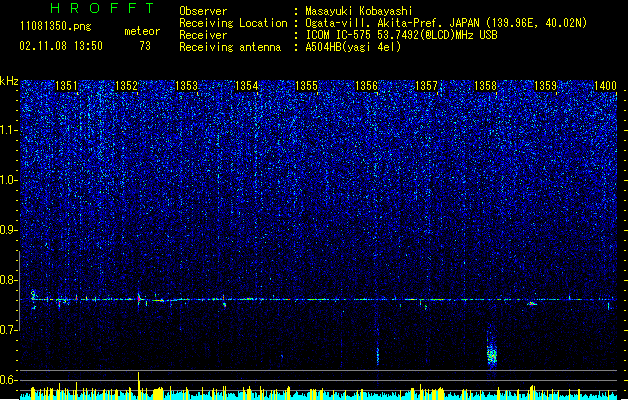Select the filename 11081350.png

tap(56, 26)
